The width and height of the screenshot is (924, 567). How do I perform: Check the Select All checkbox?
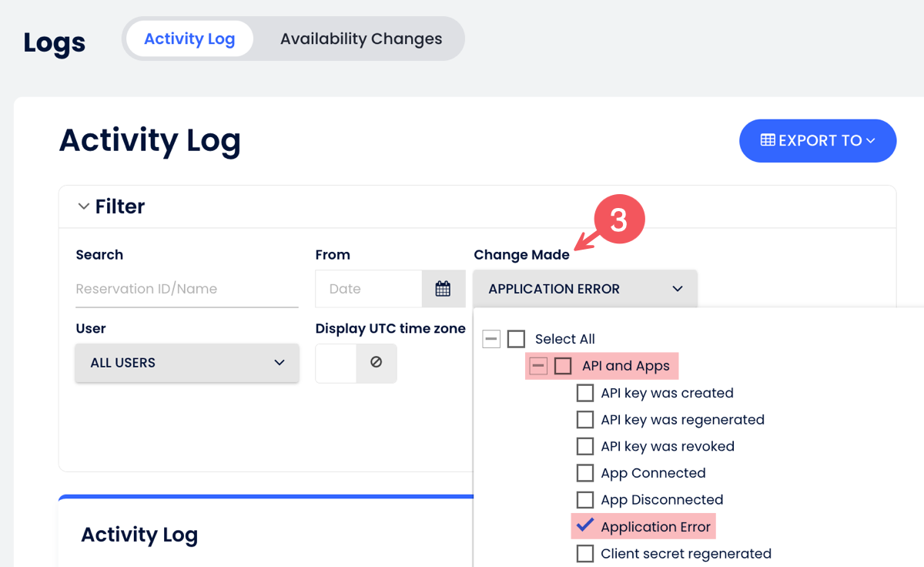(x=516, y=339)
